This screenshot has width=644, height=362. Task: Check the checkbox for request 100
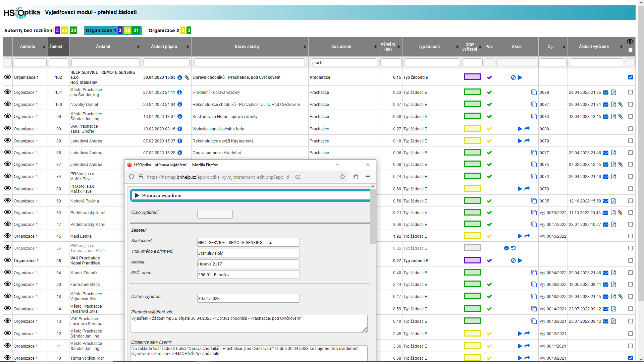click(631, 105)
